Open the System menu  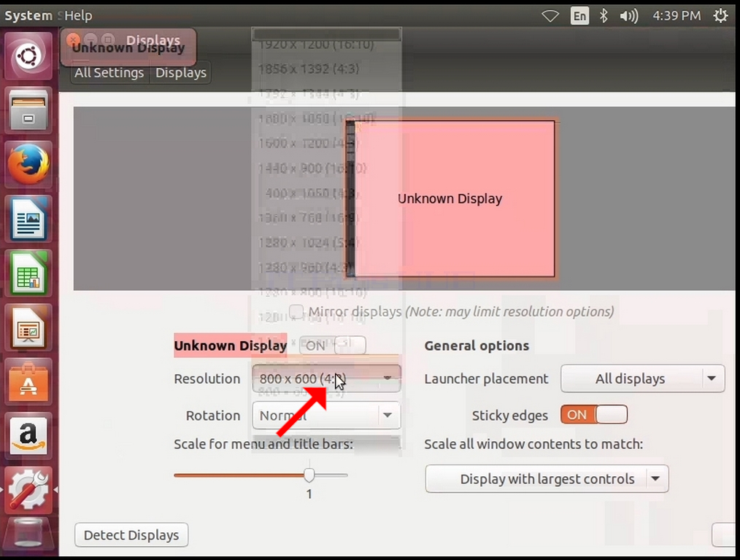[x=28, y=15]
